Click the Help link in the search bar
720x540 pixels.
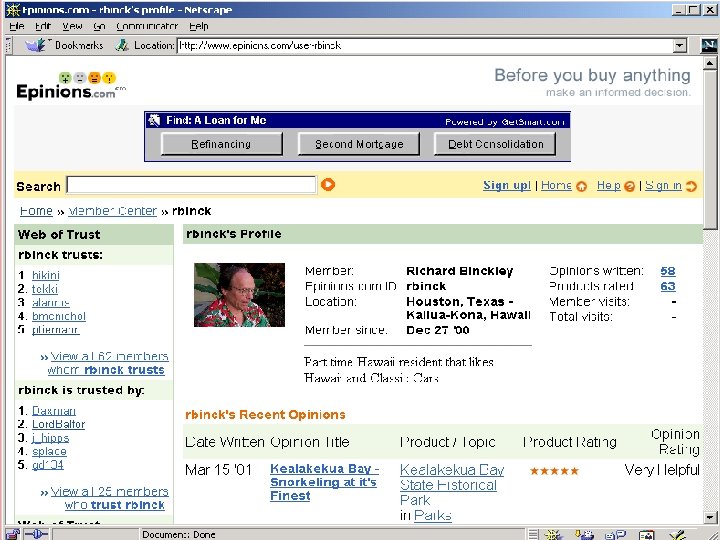(x=608, y=185)
